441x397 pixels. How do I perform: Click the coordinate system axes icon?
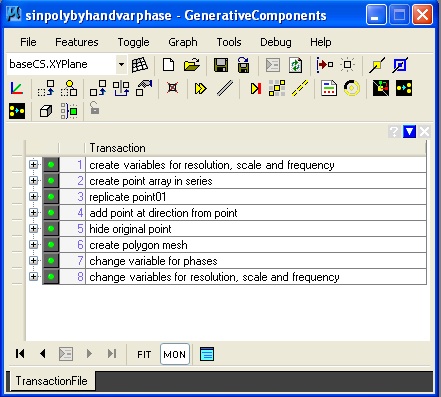[17, 88]
